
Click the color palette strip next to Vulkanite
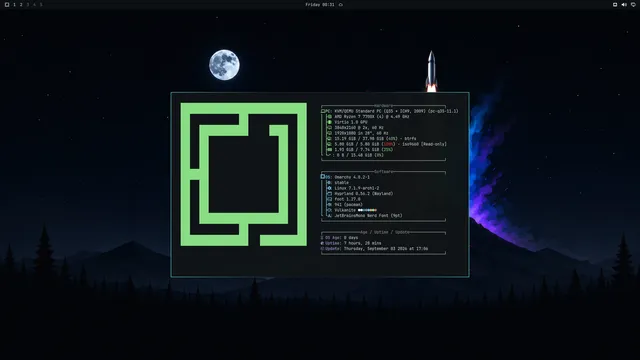(367, 210)
